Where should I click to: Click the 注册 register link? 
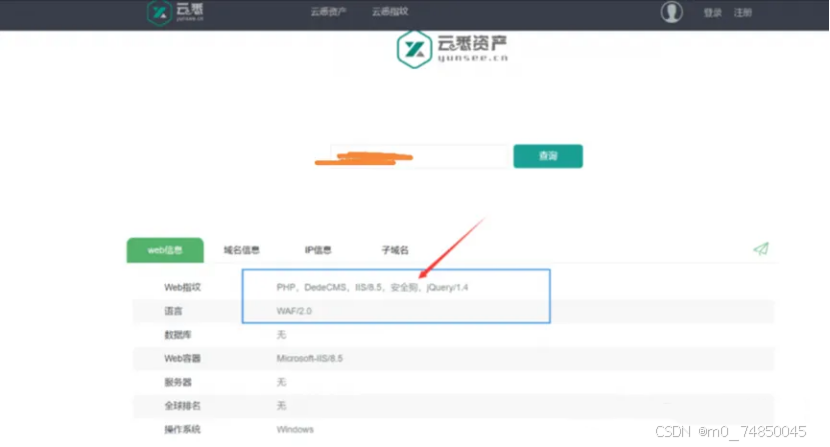click(x=743, y=13)
